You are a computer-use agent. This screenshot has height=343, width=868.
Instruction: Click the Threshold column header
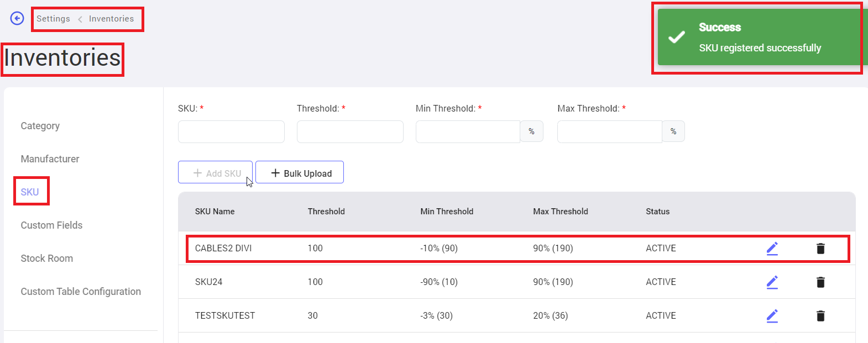326,212
